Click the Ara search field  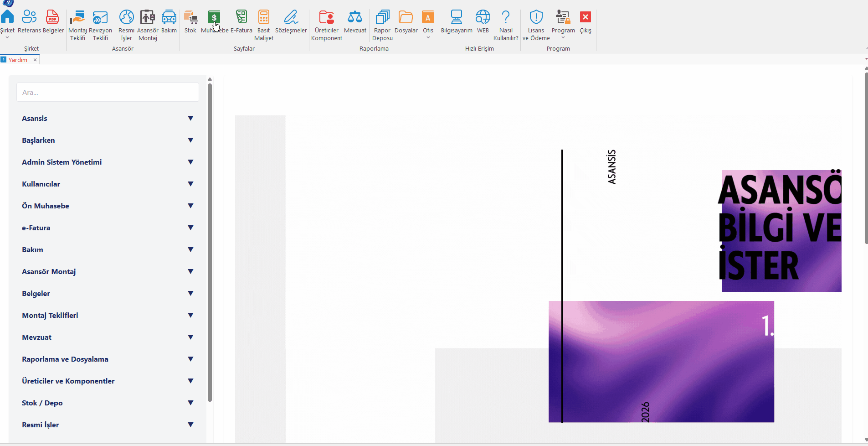point(108,92)
